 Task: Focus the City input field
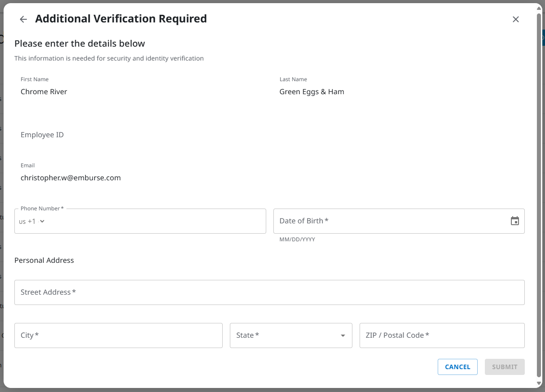[x=118, y=335]
